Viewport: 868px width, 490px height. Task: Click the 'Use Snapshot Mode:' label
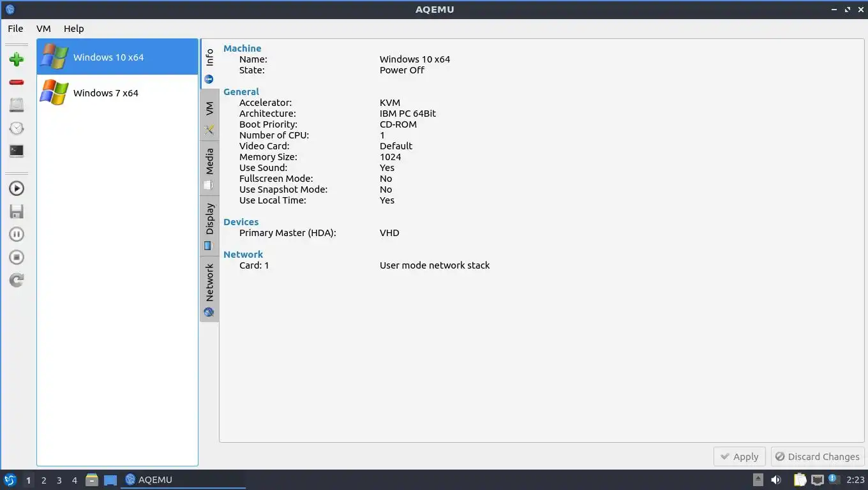pos(283,189)
